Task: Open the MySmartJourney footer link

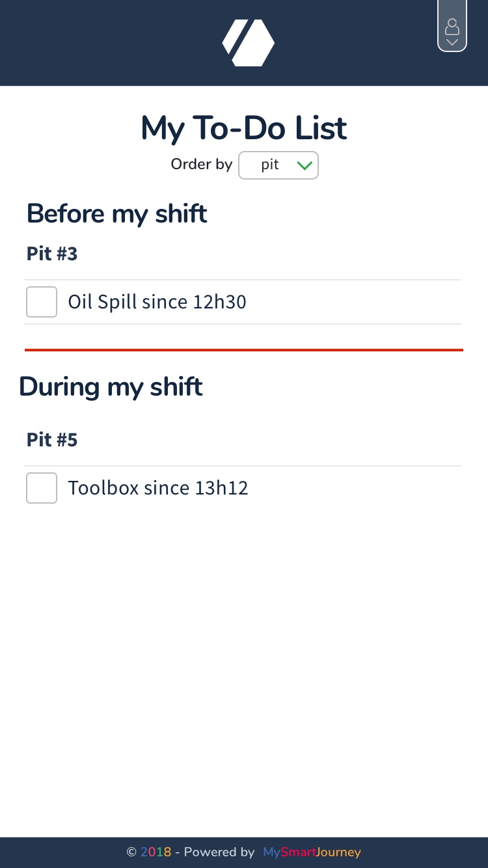Action: tap(312, 852)
